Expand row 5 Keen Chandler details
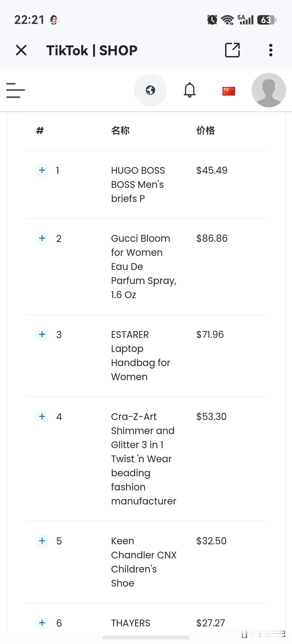The image size is (292, 644). click(42, 541)
